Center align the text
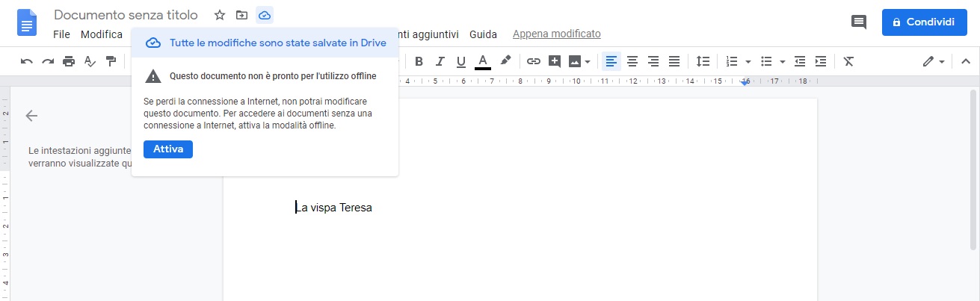This screenshot has width=980, height=301. click(x=632, y=61)
